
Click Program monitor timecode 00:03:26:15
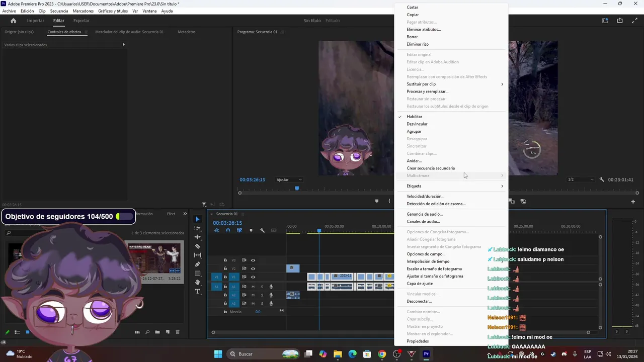[x=252, y=179]
